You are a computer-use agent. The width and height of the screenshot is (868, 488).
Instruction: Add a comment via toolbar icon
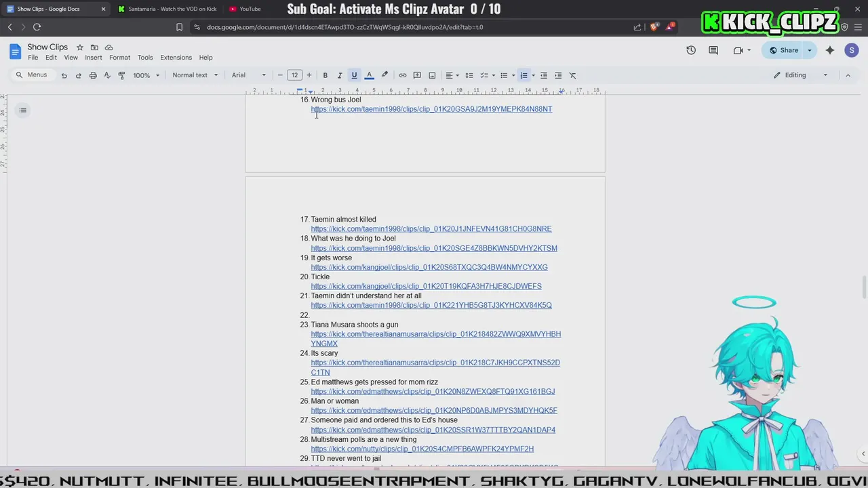coord(417,75)
